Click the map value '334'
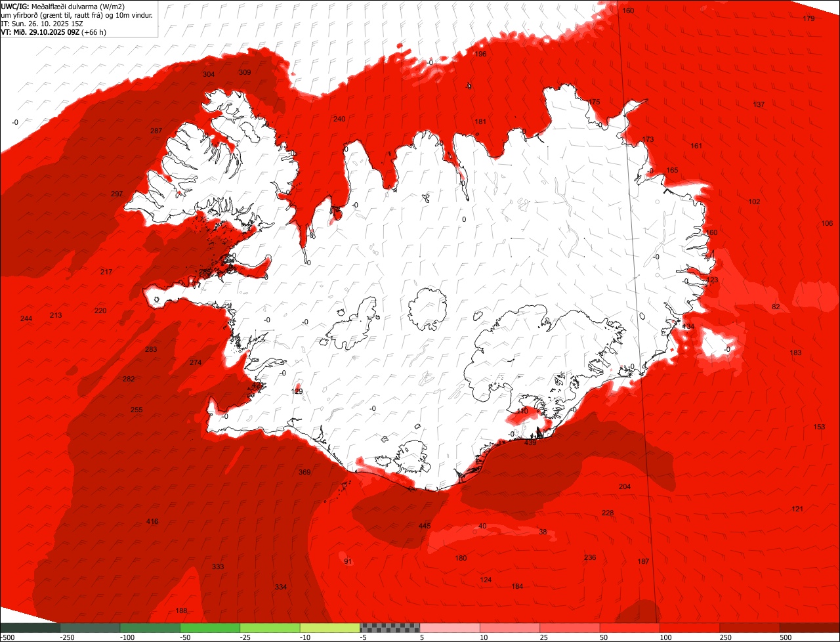 281,587
